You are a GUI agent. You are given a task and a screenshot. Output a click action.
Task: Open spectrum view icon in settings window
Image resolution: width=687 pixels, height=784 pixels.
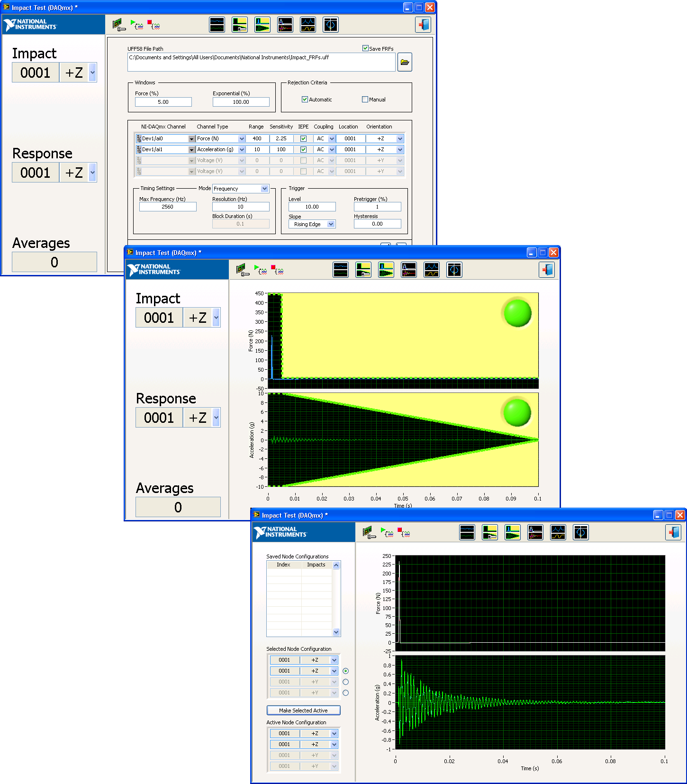pyautogui.click(x=285, y=25)
